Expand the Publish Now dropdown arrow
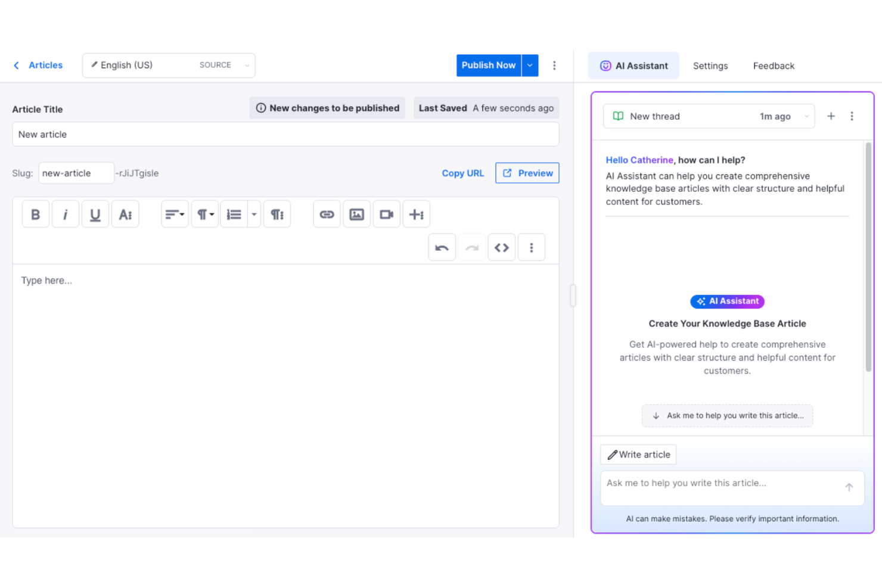This screenshot has height=588, width=882. pyautogui.click(x=529, y=65)
